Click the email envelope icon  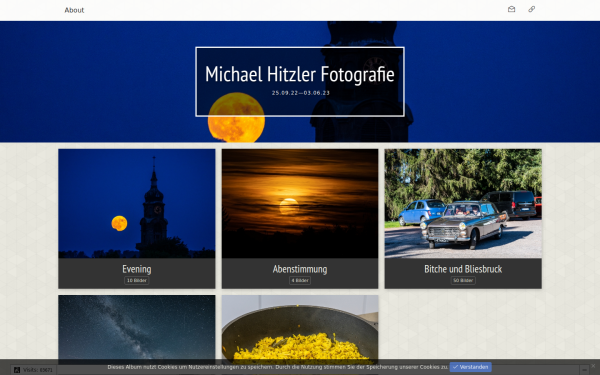511,9
